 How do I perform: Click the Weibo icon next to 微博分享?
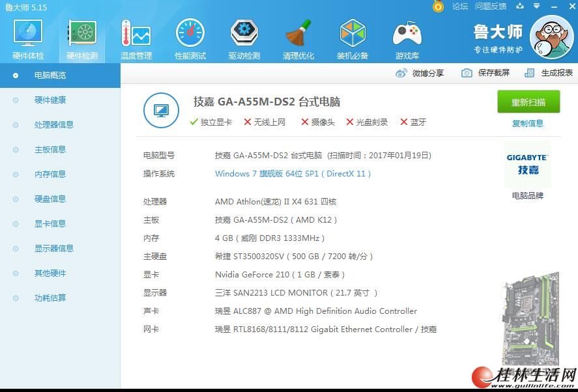401,73
